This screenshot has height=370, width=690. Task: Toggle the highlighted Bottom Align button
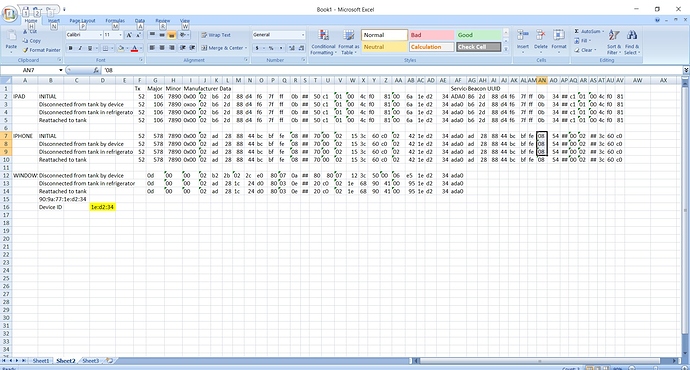(172, 35)
